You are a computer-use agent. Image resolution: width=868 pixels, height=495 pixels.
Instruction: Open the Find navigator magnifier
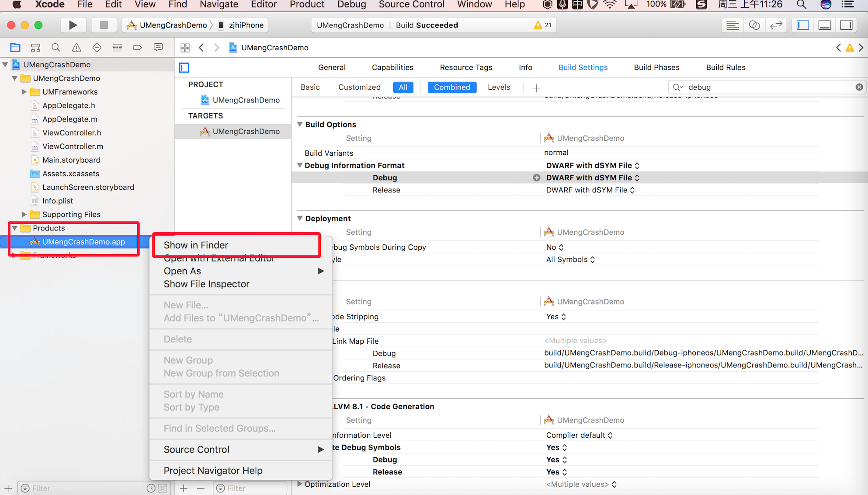pyautogui.click(x=56, y=48)
